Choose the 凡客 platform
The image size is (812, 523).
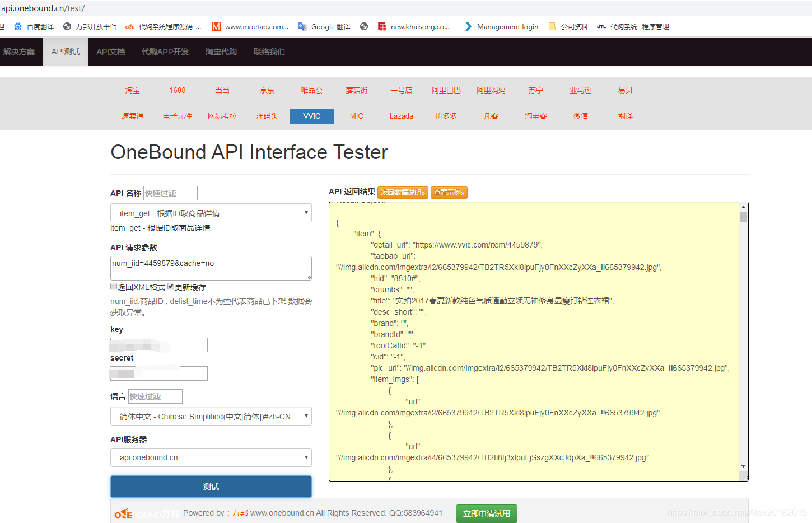491,116
